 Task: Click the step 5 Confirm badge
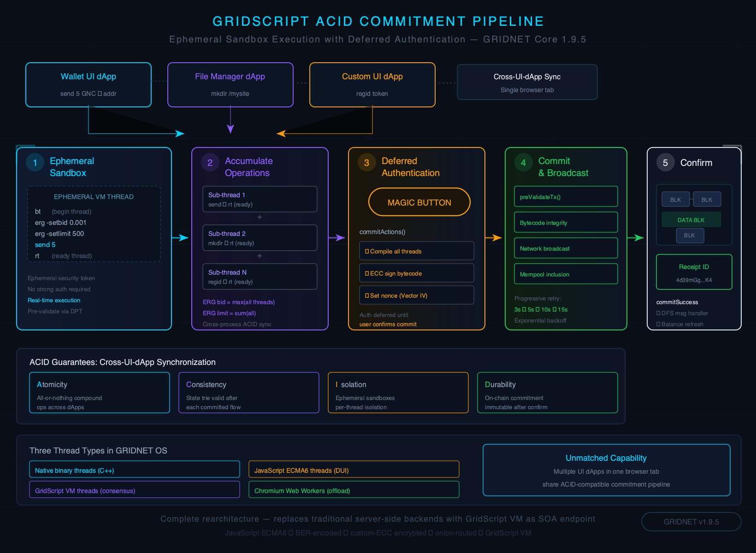pyautogui.click(x=666, y=163)
